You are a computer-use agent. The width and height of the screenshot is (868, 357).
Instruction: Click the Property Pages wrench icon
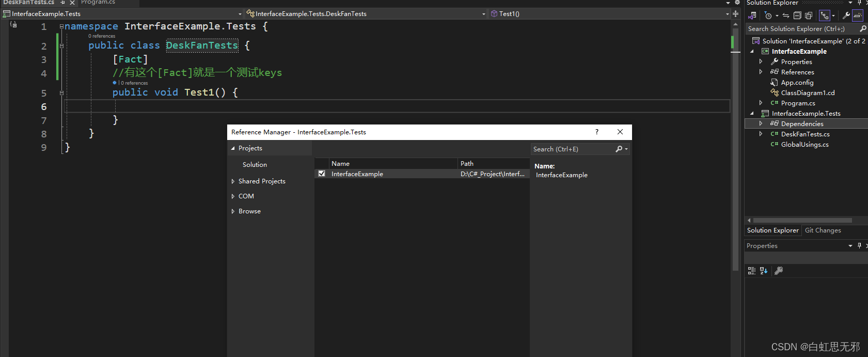[779, 271]
